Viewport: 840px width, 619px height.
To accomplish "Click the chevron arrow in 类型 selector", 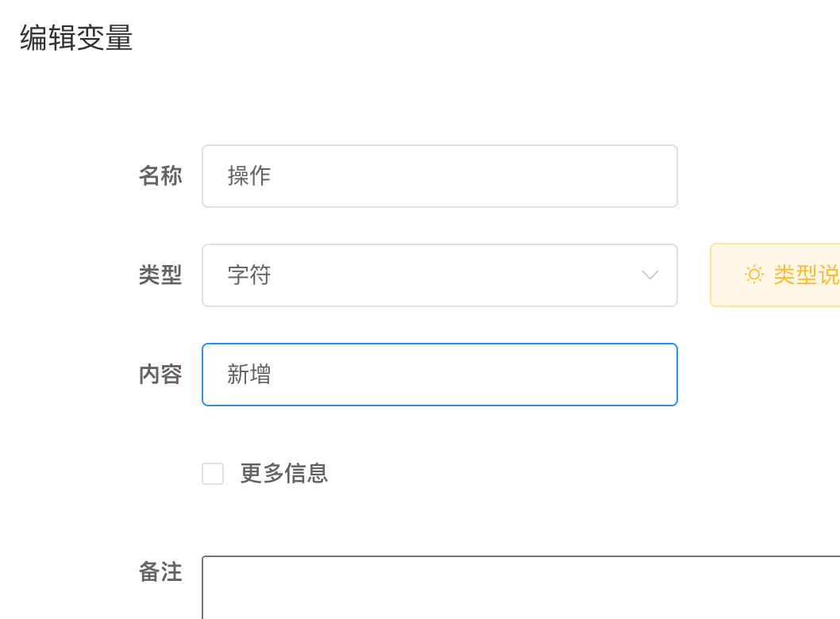I will click(649, 275).
